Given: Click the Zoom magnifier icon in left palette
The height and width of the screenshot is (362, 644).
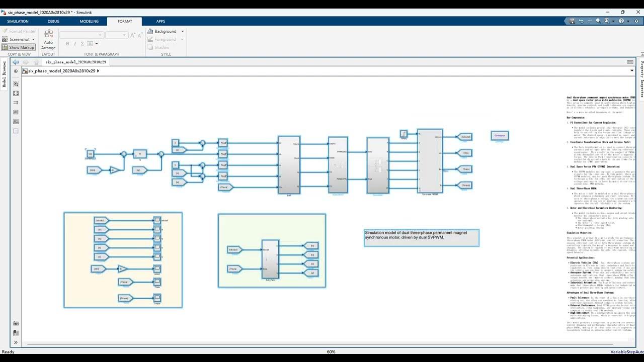Looking at the screenshot, I should 16,84.
